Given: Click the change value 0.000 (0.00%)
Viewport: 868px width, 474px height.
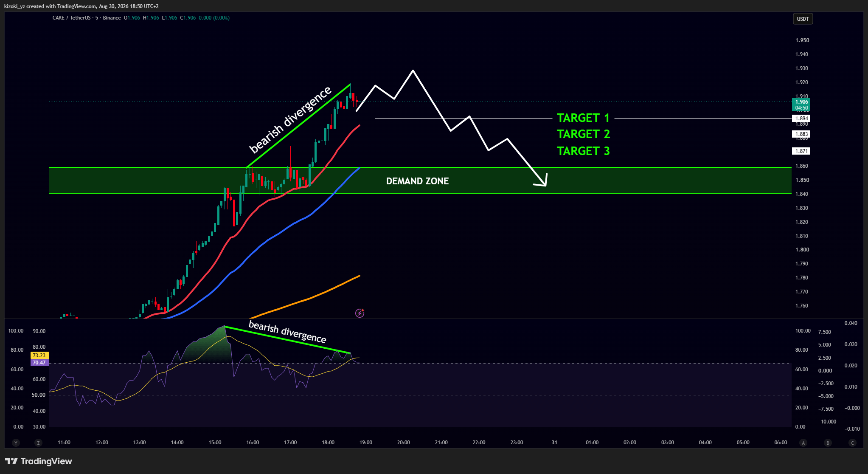Looking at the screenshot, I should tap(214, 18).
